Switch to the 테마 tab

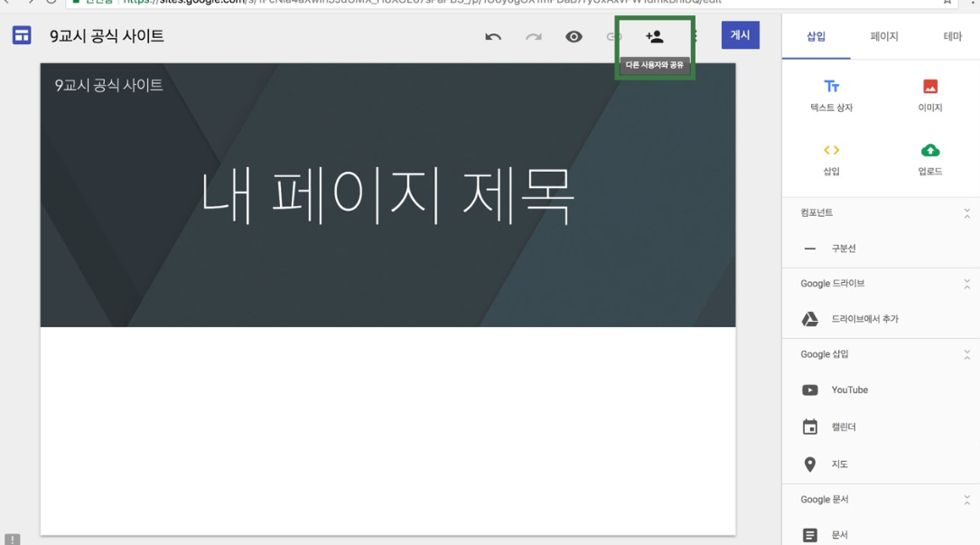point(952,36)
